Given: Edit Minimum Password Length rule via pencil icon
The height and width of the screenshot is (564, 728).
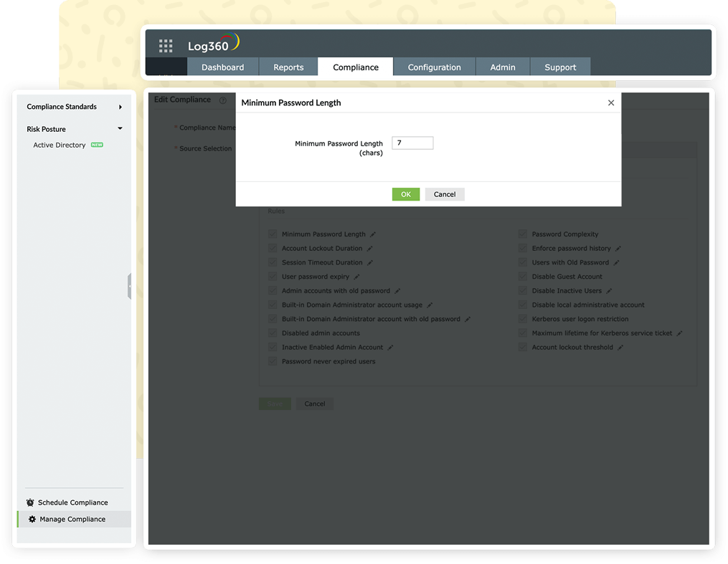Looking at the screenshot, I should (373, 234).
